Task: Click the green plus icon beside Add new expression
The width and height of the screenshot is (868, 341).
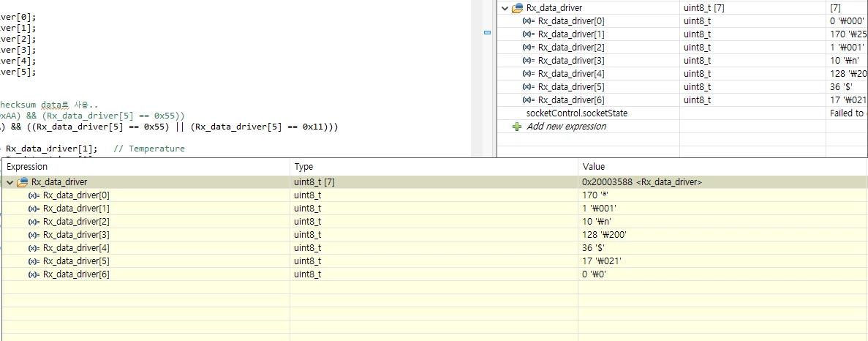Action: [x=517, y=126]
